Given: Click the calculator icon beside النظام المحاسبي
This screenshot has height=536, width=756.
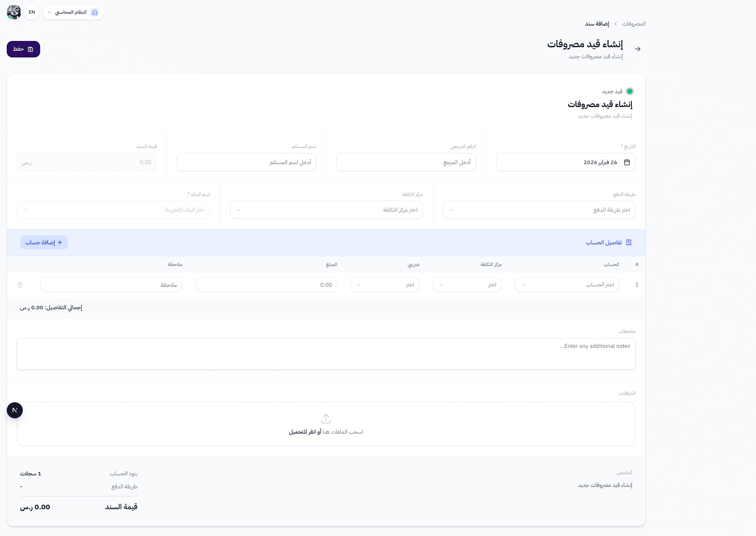Looking at the screenshot, I should (94, 12).
